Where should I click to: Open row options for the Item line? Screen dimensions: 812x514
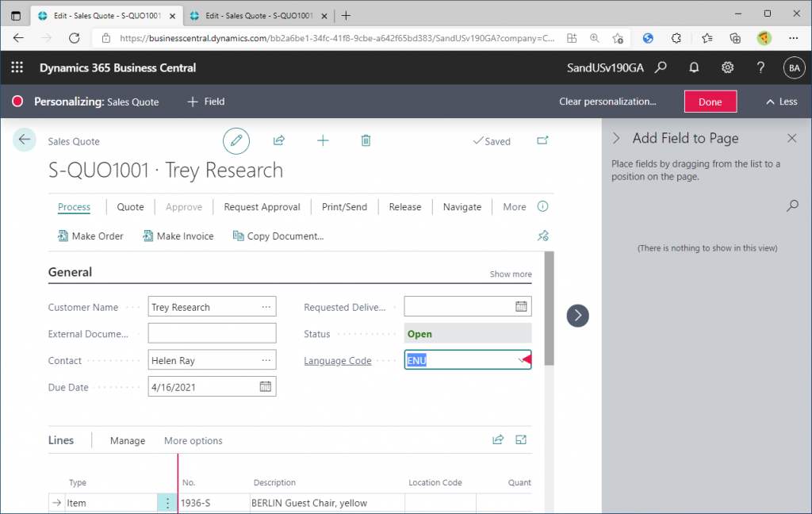167,503
